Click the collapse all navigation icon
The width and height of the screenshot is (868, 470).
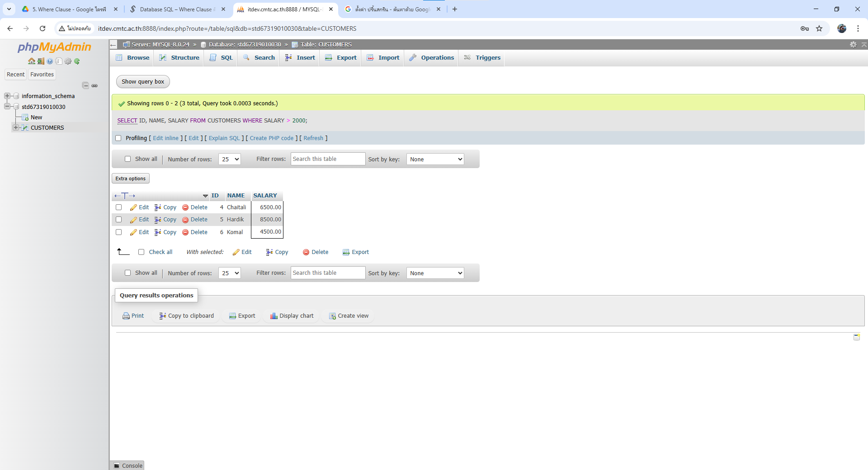(x=85, y=85)
